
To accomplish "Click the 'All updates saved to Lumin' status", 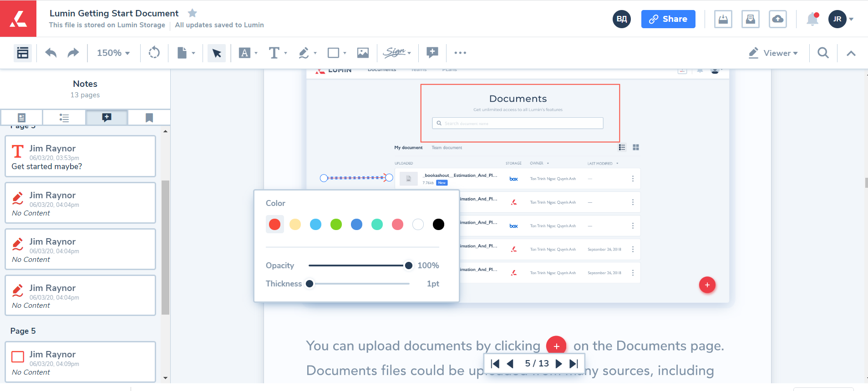I will 219,25.
